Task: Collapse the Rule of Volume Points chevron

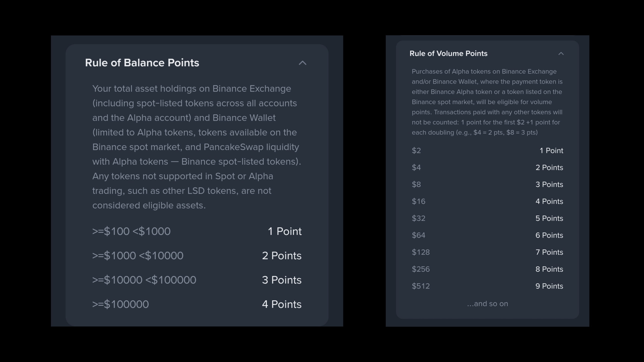Action: click(561, 54)
